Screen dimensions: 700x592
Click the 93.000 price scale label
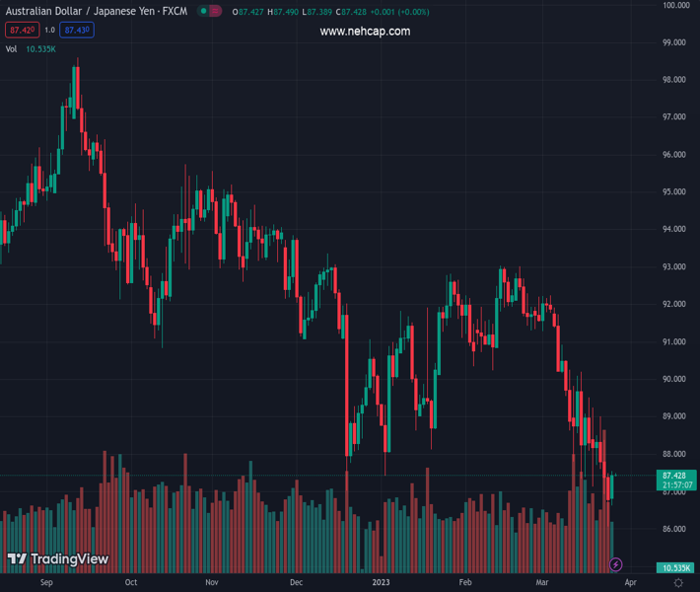tap(674, 266)
